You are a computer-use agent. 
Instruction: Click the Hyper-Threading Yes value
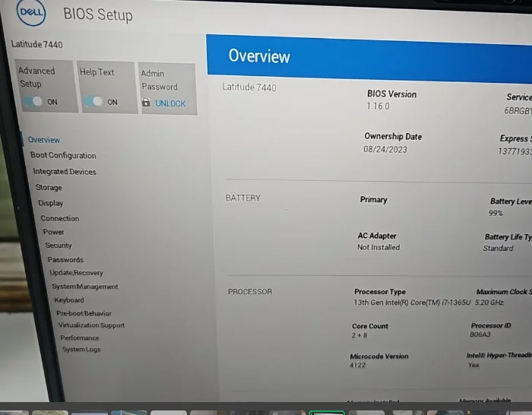(x=473, y=365)
